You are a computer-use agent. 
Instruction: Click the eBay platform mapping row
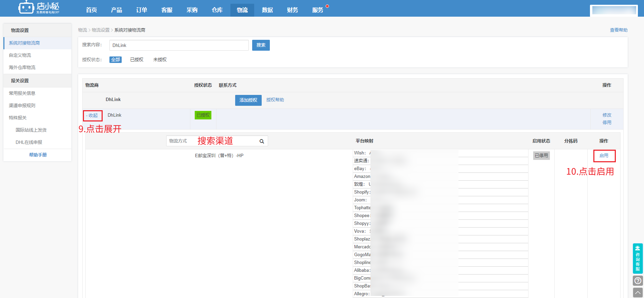(x=440, y=169)
